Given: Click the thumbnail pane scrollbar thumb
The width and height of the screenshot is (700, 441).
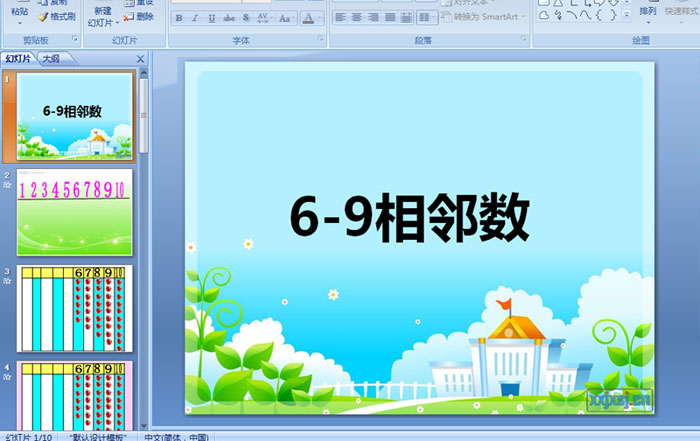Looking at the screenshot, I should coord(144,116).
